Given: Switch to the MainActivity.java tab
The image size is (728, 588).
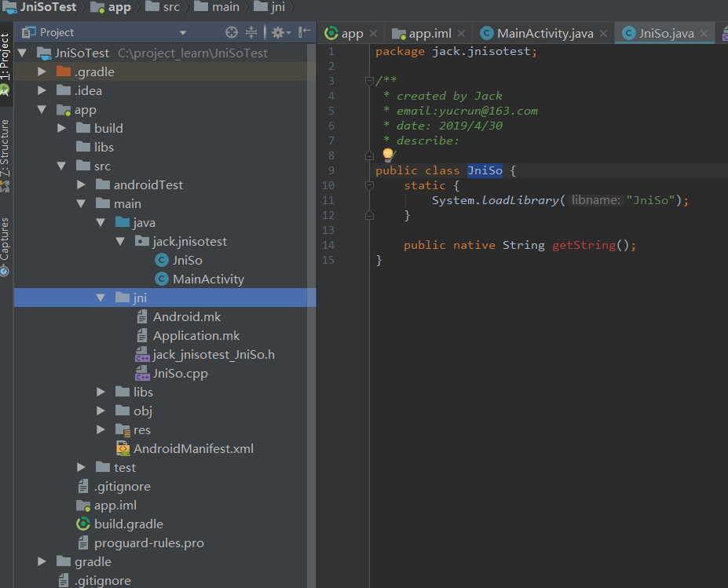Looking at the screenshot, I should tap(544, 34).
